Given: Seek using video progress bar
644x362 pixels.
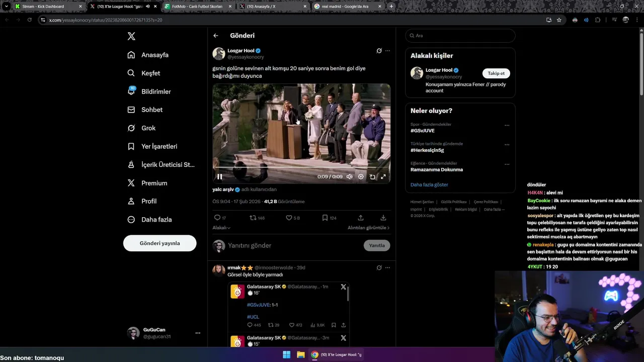Looking at the screenshot, I should (x=301, y=167).
